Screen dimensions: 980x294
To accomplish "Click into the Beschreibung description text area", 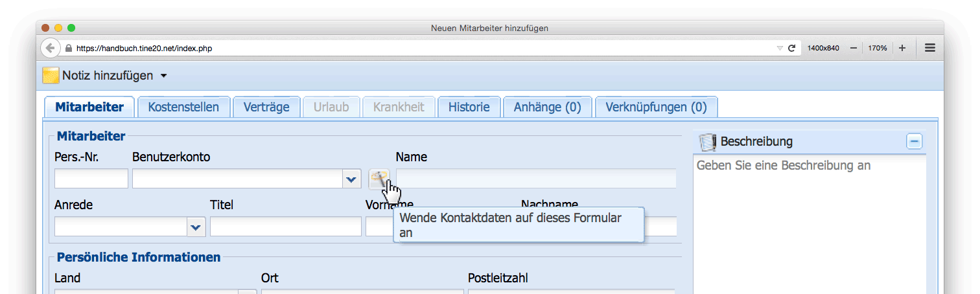I will pos(810,223).
